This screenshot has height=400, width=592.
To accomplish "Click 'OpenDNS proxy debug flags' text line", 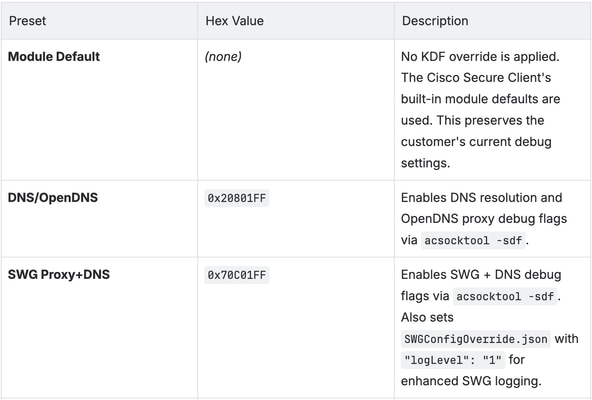I will click(x=484, y=219).
